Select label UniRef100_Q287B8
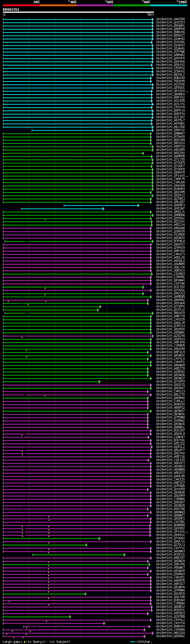Viewport: 190px width, 644px height. (x=170, y=617)
